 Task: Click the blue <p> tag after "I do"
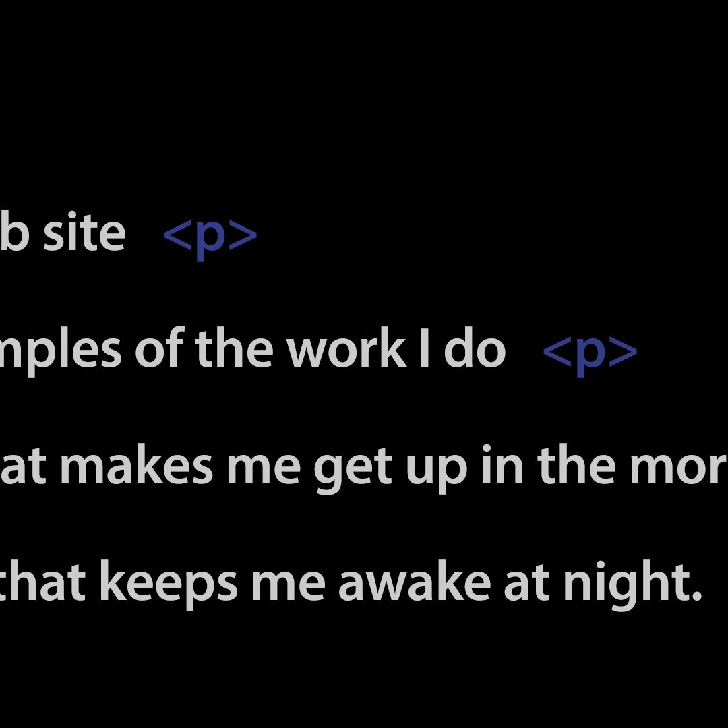click(590, 351)
